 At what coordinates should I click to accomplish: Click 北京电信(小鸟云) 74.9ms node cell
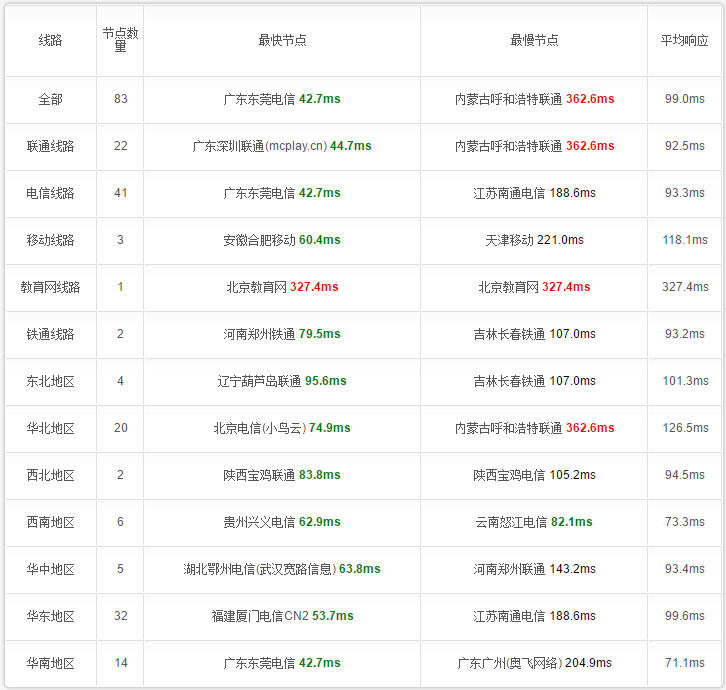click(x=282, y=428)
